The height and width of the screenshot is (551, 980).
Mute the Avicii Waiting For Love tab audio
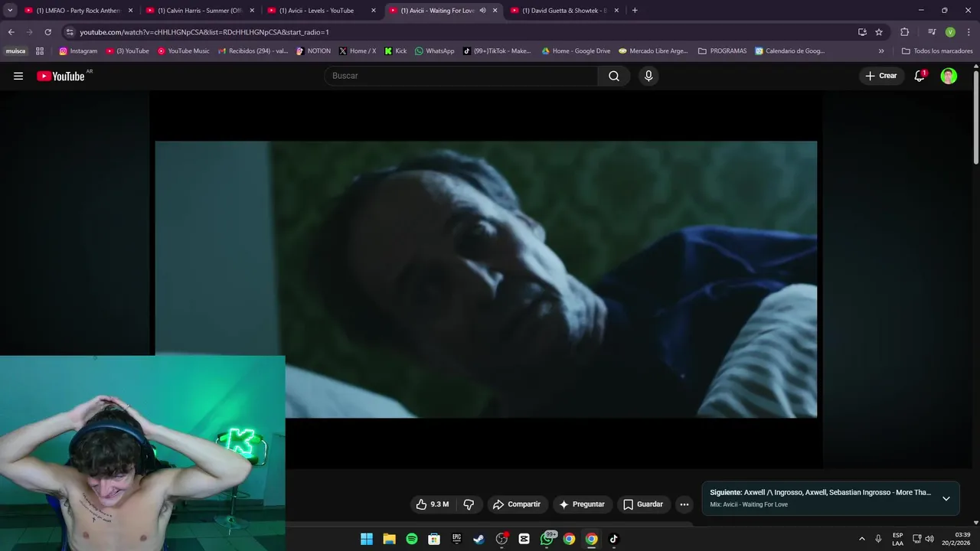[482, 11]
